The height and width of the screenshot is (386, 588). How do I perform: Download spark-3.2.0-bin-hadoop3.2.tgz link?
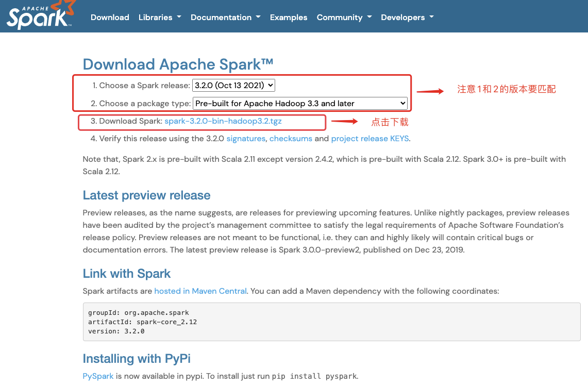pos(223,121)
